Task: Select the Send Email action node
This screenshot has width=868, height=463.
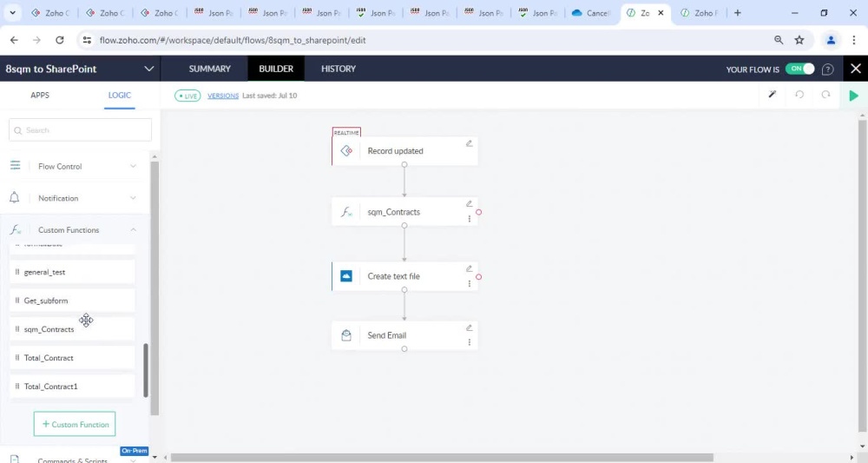Action: click(x=404, y=335)
